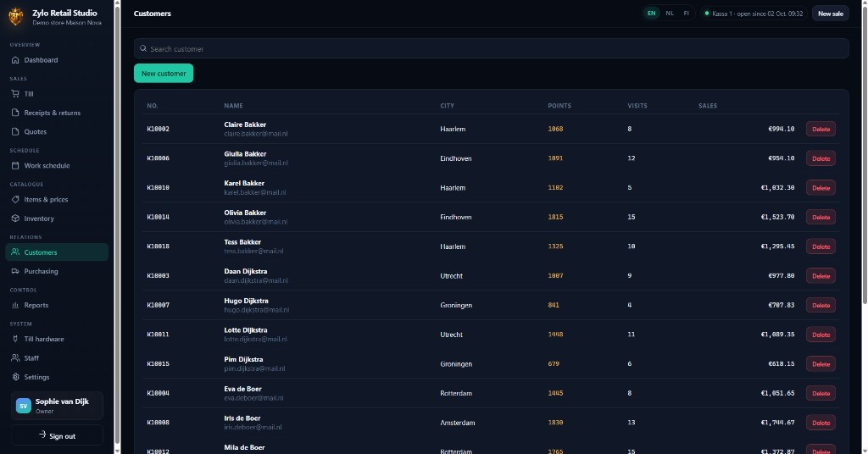This screenshot has width=868, height=454.
Task: Open the Settings page
Action: click(57, 377)
